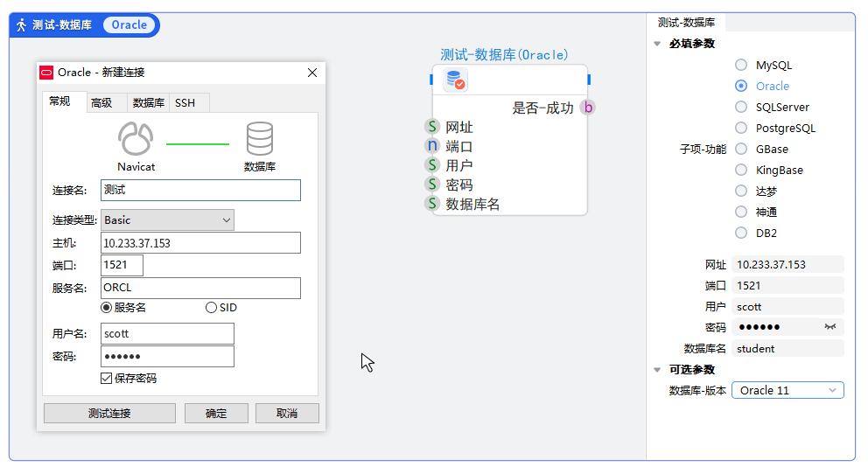
Task: Click the 网址 string input port
Action: tap(432, 128)
